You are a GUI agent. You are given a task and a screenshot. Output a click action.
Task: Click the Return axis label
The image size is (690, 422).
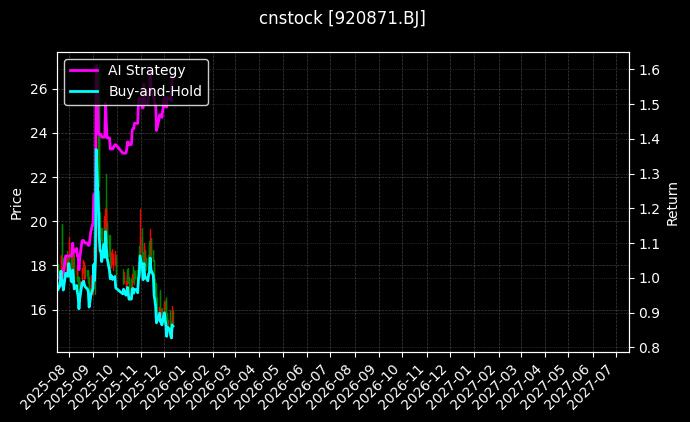[x=672, y=203]
